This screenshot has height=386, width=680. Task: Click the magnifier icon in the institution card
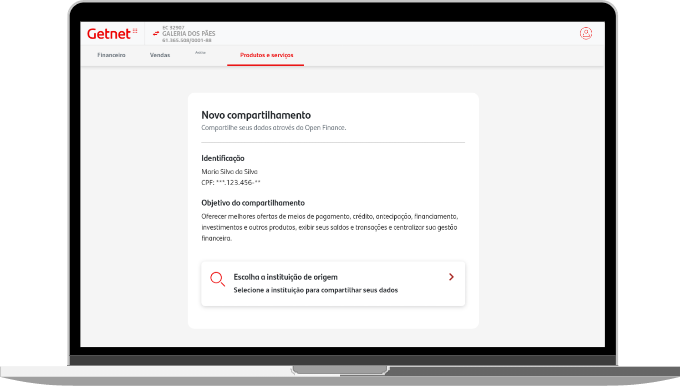217,279
